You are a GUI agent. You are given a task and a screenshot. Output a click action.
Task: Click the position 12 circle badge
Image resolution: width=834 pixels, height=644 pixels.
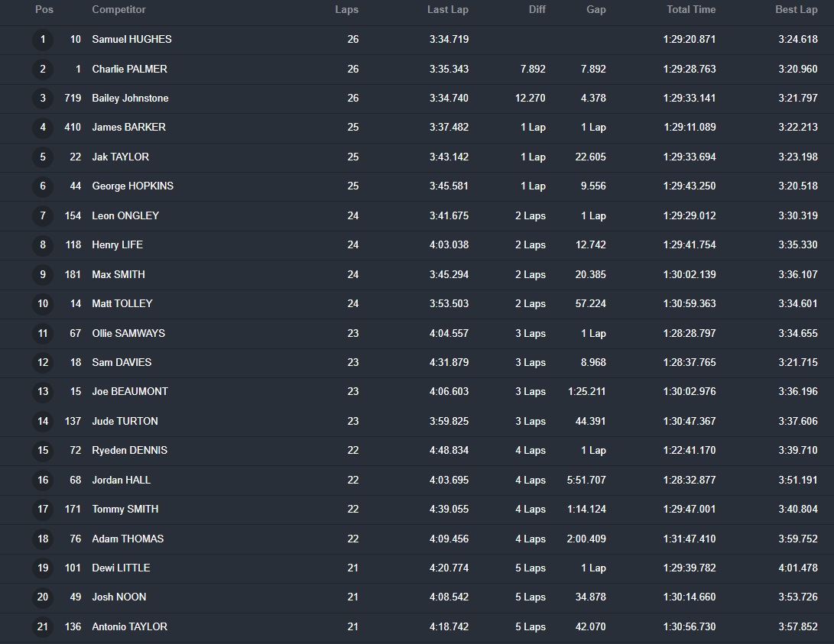point(43,363)
